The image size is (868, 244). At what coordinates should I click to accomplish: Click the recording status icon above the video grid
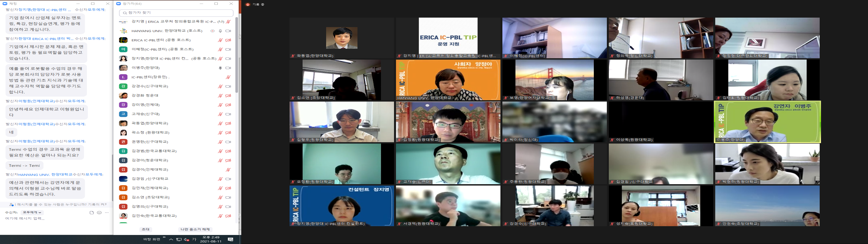pos(248,4)
